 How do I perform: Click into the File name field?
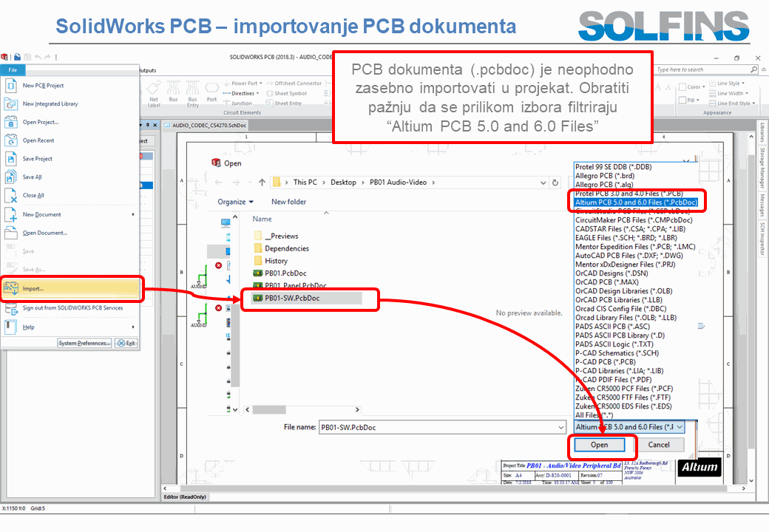pyautogui.click(x=441, y=427)
